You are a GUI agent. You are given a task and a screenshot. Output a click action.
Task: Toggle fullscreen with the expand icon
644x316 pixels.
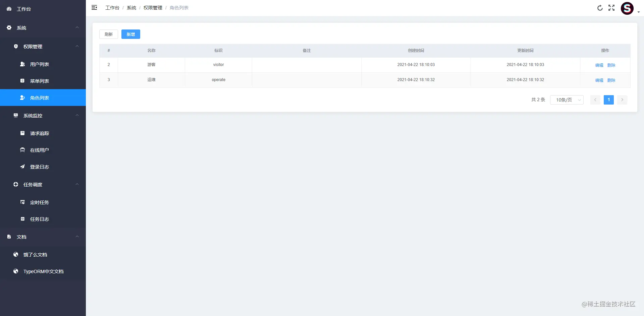611,8
